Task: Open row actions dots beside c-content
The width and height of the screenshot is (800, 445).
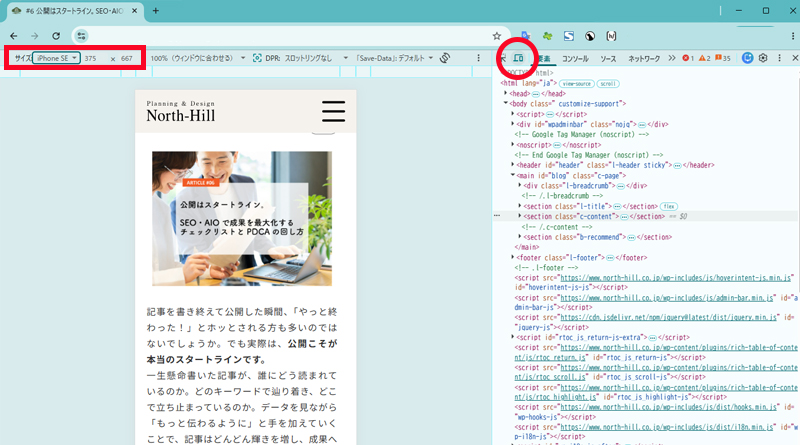Action: pyautogui.click(x=497, y=216)
